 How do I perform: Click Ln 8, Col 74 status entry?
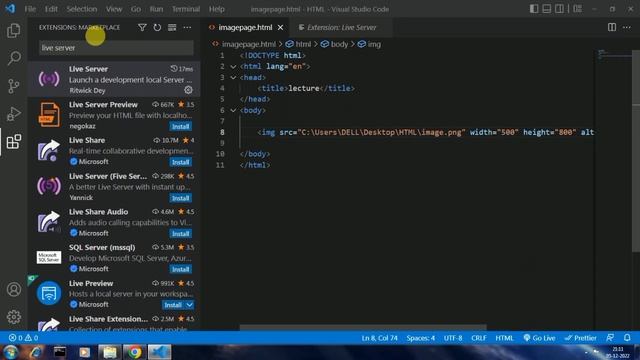pyautogui.click(x=379, y=338)
